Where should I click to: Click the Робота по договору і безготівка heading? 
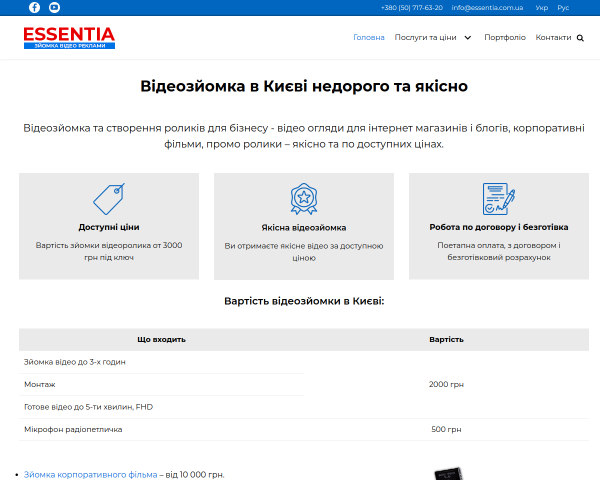click(x=499, y=227)
